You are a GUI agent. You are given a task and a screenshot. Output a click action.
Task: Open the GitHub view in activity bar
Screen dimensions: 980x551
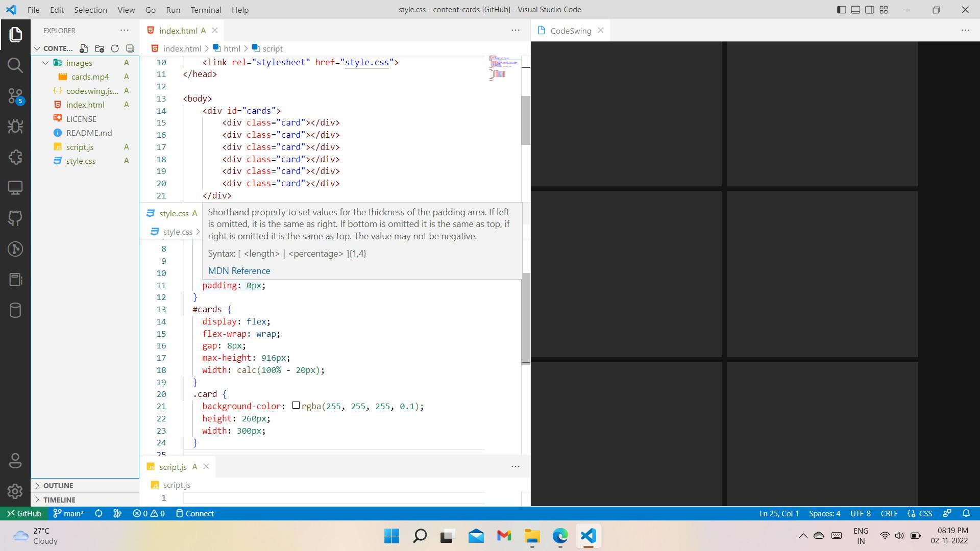point(15,218)
